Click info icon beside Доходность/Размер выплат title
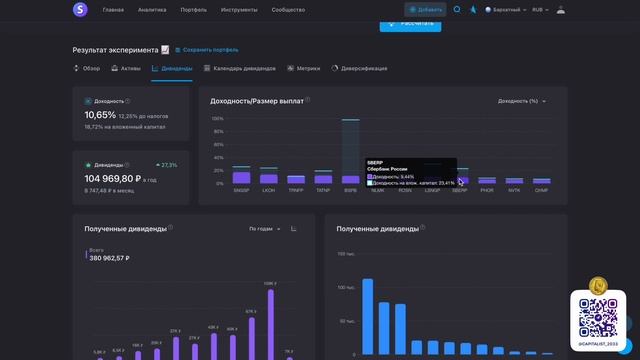 [x=308, y=100]
